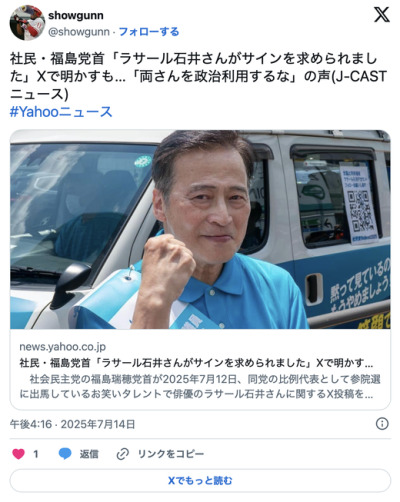Open the timestamp 午後4:16 · 2025年7月14日
400x502 pixels.
(72, 424)
